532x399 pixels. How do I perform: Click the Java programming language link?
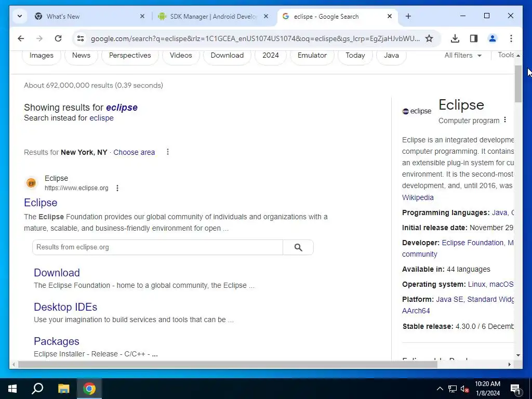(x=499, y=212)
